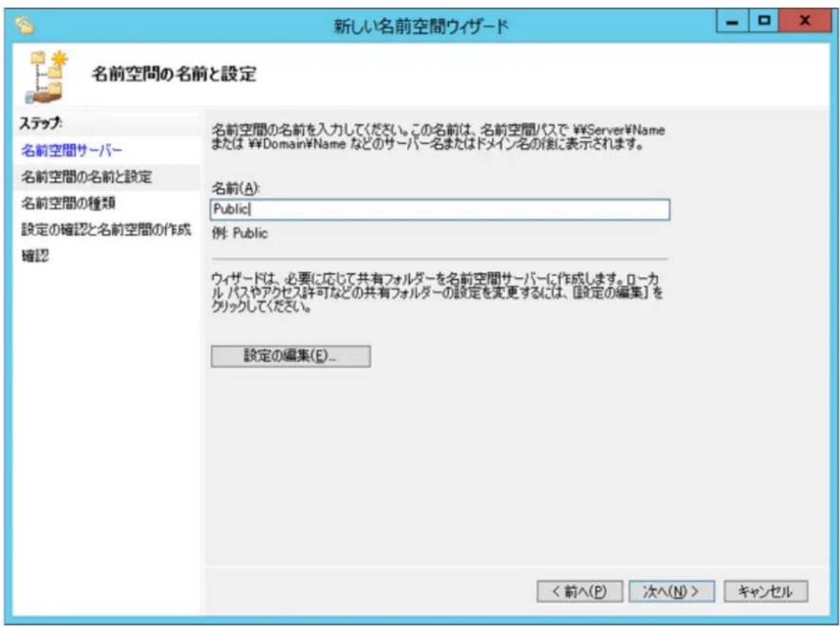Maximize the wizard window
This screenshot has height=627, width=840.
765,21
